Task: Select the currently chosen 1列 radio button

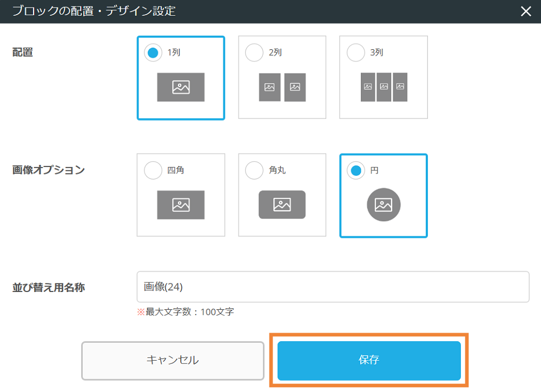Action: (x=153, y=52)
